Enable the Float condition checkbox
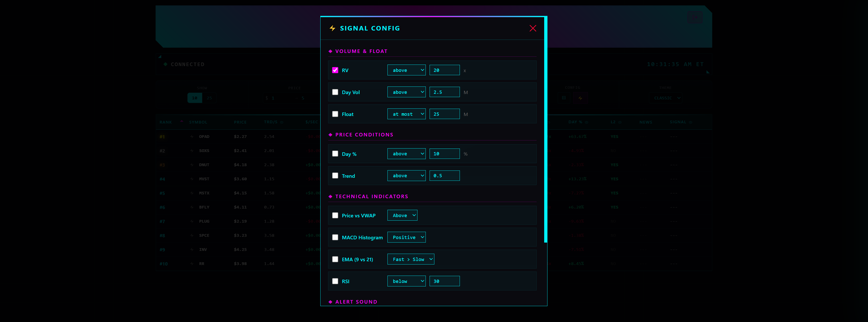The width and height of the screenshot is (868, 322). pos(335,114)
